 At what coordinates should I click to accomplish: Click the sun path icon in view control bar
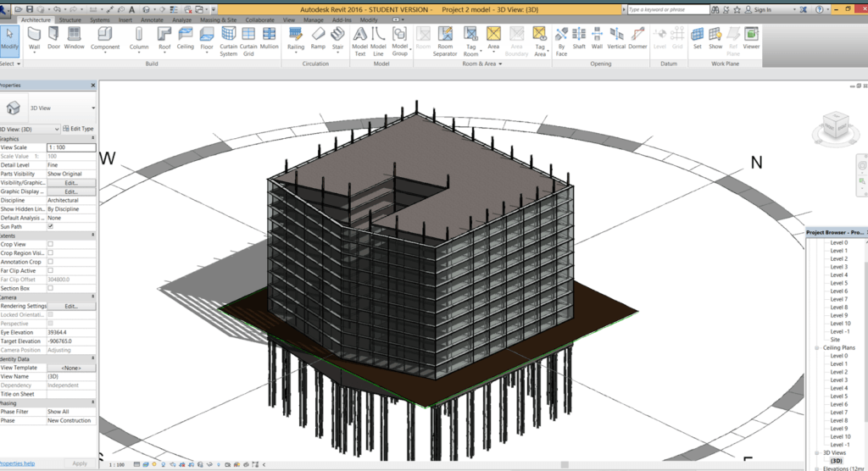click(x=154, y=464)
